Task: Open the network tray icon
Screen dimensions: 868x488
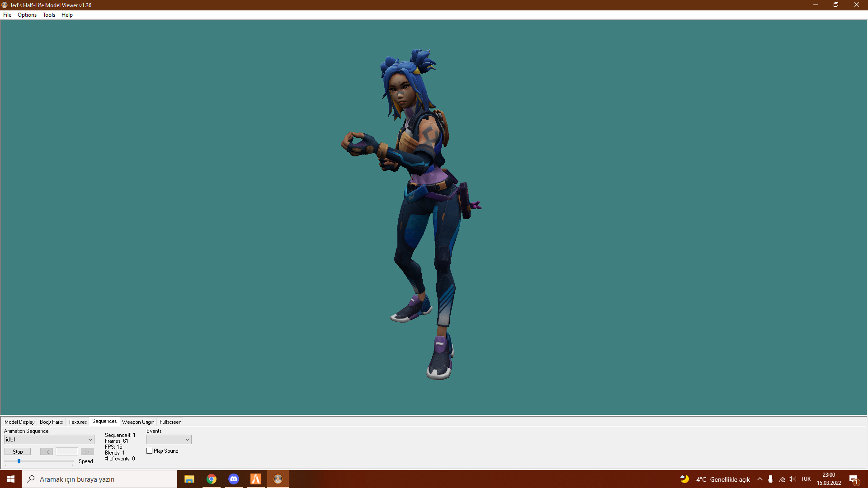Action: (782, 479)
